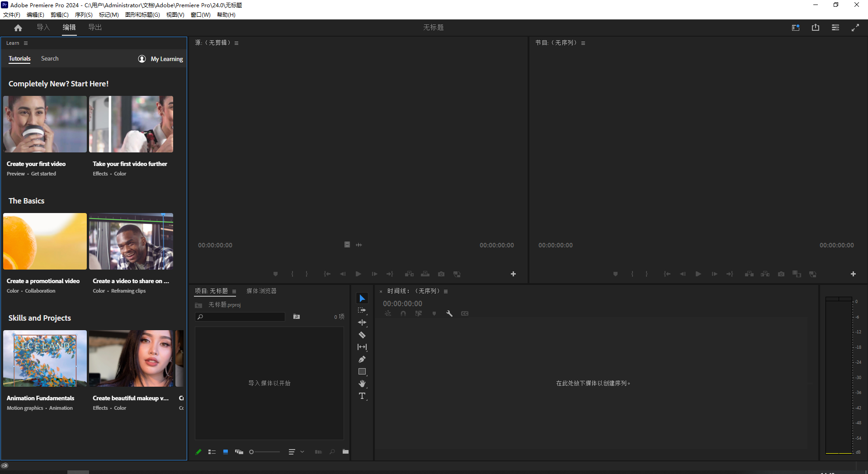Add a marker in the timeline

pyautogui.click(x=434, y=313)
